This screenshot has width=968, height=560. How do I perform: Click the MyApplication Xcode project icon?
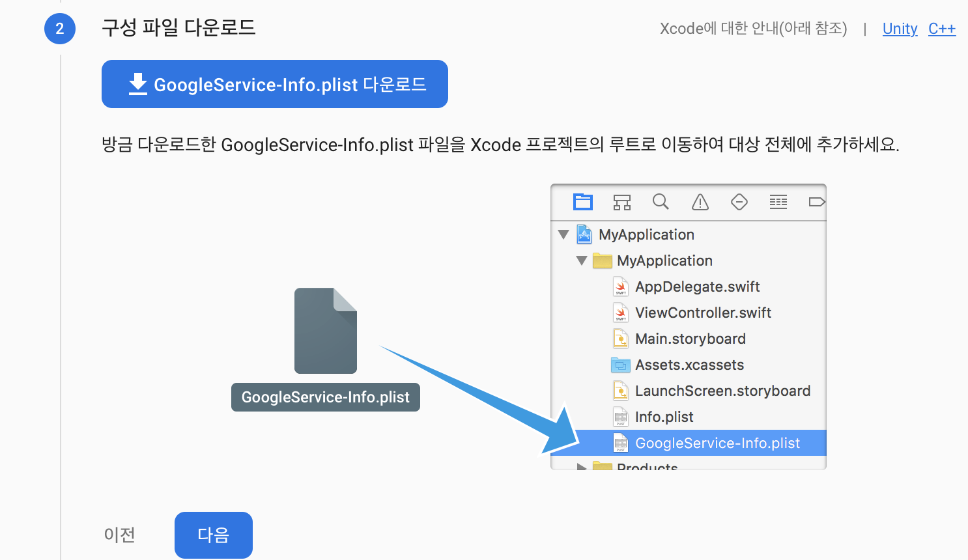click(584, 234)
